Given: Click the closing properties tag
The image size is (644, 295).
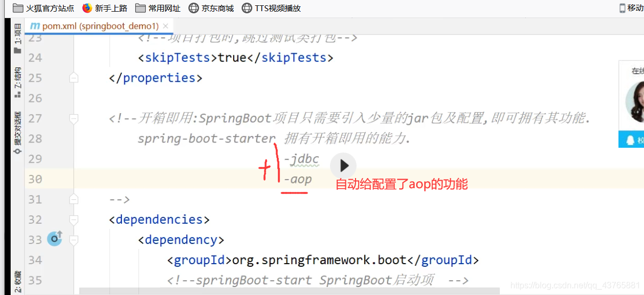Looking at the screenshot, I should point(155,78).
